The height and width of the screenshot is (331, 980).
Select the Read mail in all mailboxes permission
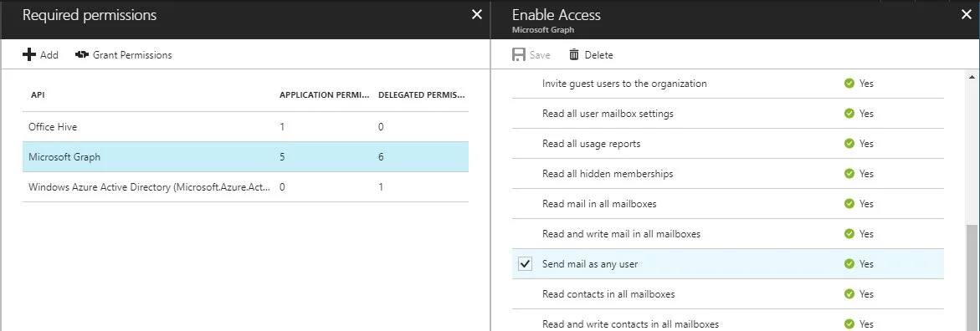pyautogui.click(x=727, y=204)
